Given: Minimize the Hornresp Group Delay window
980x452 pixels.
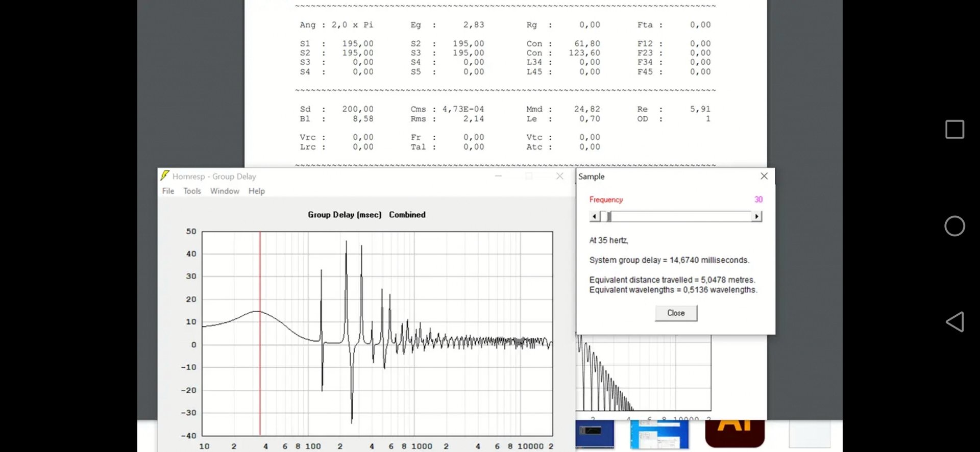Looking at the screenshot, I should (498, 176).
